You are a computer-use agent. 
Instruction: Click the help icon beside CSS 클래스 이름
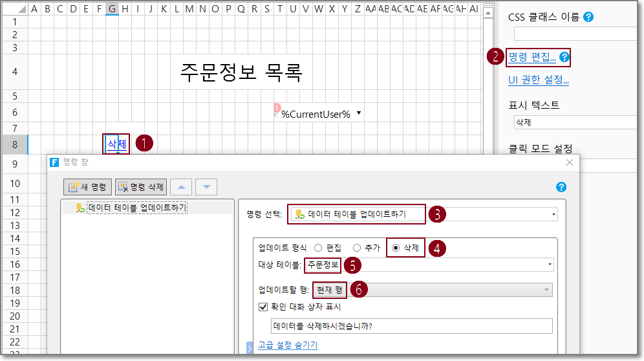tap(588, 17)
